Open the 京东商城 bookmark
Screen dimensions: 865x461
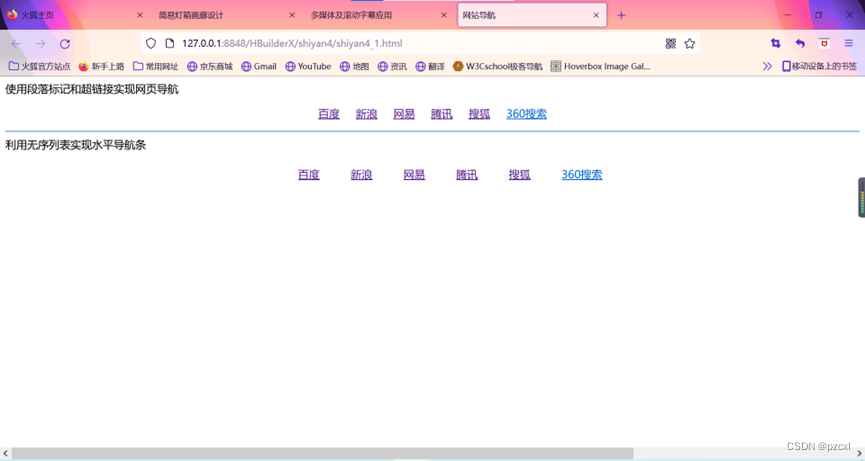point(210,66)
